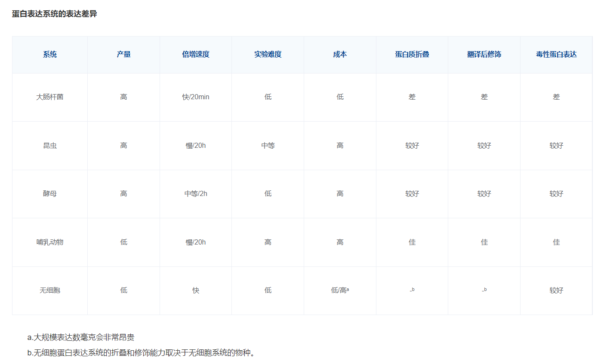Select footnote b about 无细胞蛋白表达系统
The image size is (610, 364).
141,353
